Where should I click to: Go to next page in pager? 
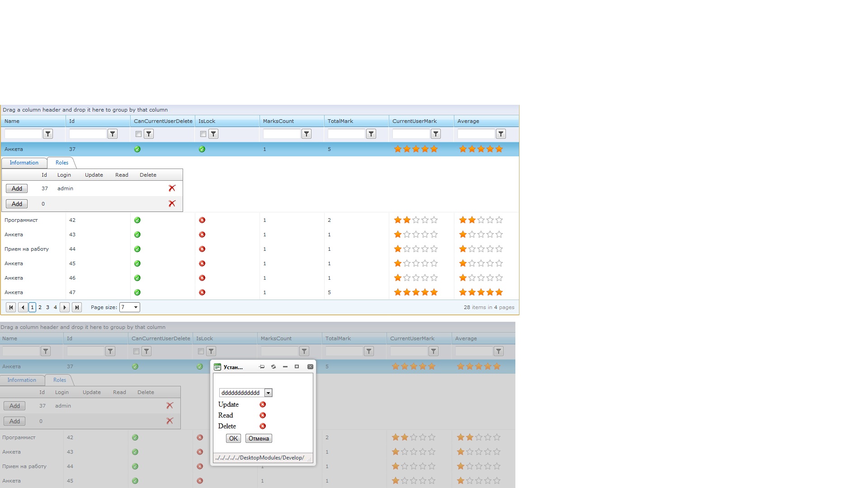[x=65, y=308]
